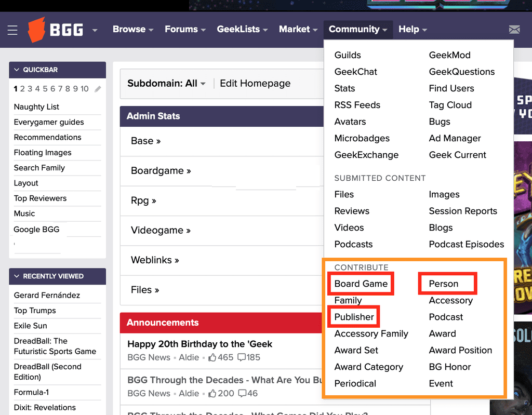Viewport: 532px width, 415px height.
Task: Select Find Users menu item
Action: click(451, 88)
